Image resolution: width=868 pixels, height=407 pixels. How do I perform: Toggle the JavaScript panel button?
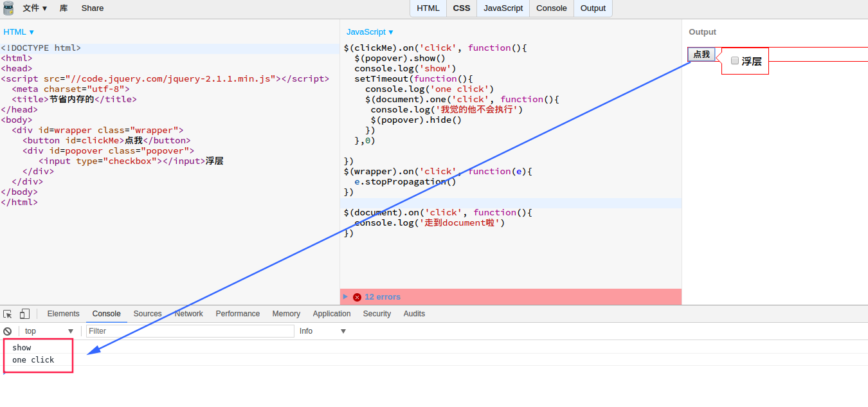click(503, 8)
